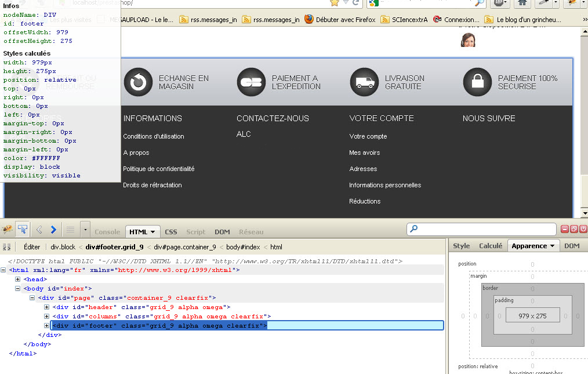Click the color picker eyedropper toolbar icon

pos(543,3)
